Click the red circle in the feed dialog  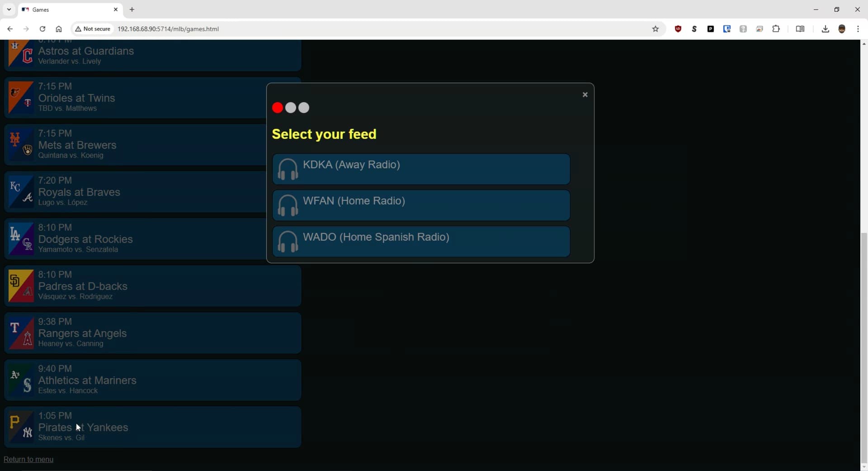tap(278, 108)
